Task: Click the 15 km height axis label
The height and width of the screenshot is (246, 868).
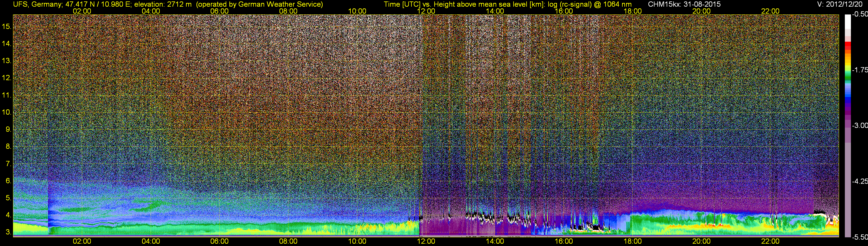Action: (6, 27)
